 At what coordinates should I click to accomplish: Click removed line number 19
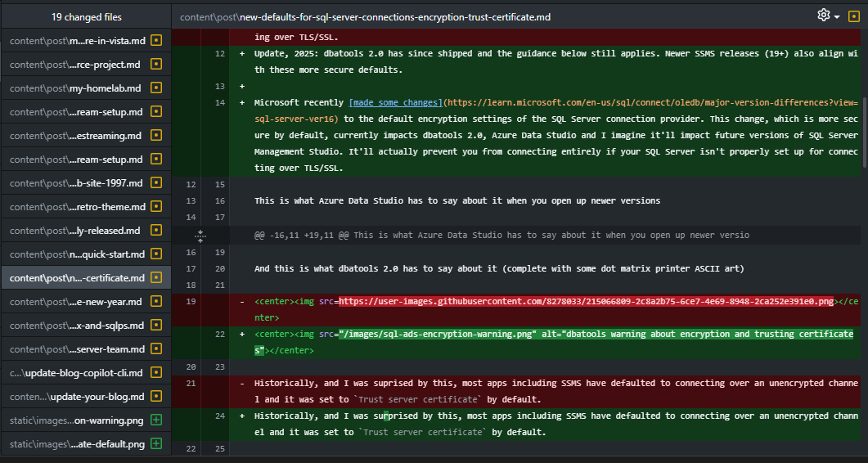point(191,301)
